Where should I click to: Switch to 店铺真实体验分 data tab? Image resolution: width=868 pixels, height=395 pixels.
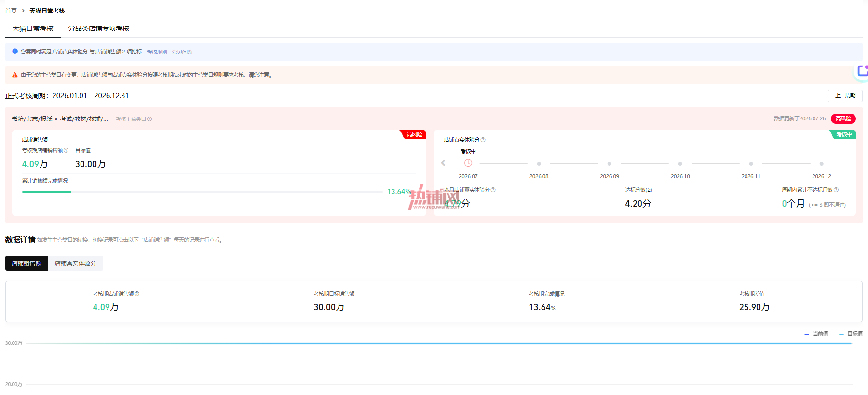click(x=75, y=263)
